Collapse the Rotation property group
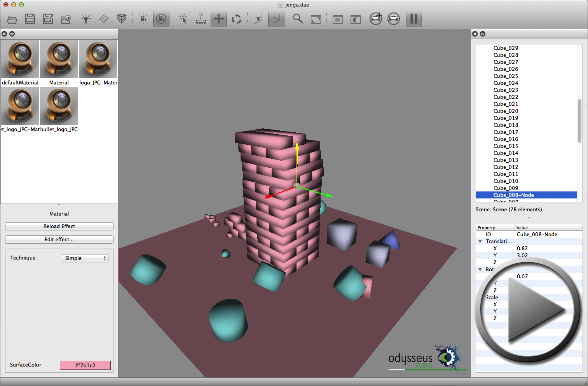This screenshot has height=386, width=588. pos(480,270)
